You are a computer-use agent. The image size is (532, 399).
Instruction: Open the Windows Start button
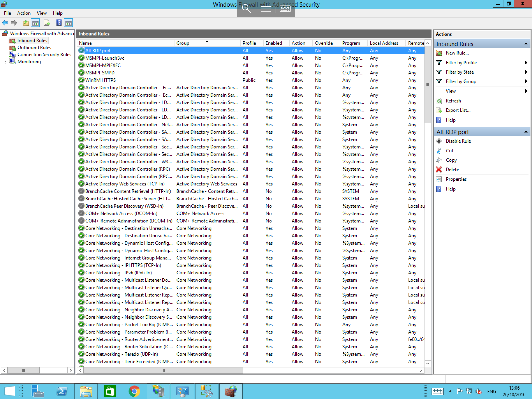click(x=10, y=391)
